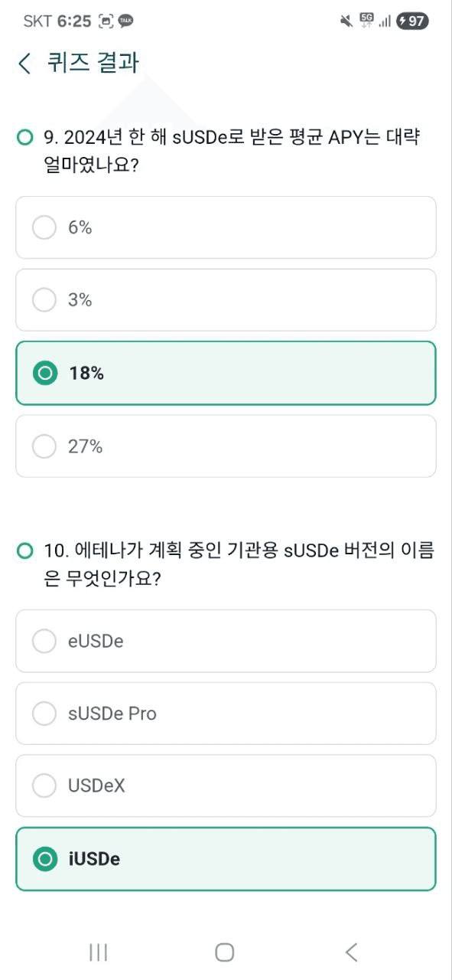Screen dimensions: 452x980
Task: Choose the sUSDe Pro answer
Action: (226, 714)
